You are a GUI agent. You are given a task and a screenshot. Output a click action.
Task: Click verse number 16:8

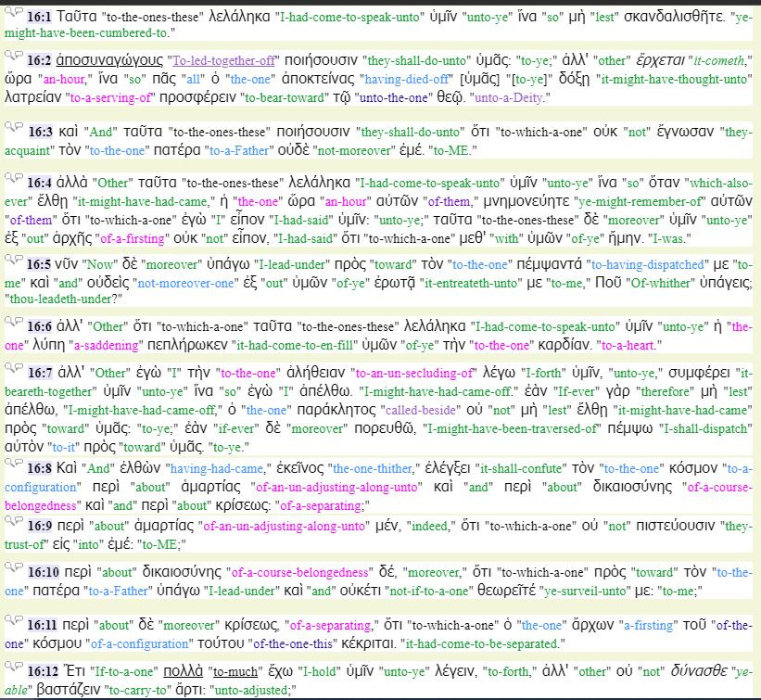(39, 468)
